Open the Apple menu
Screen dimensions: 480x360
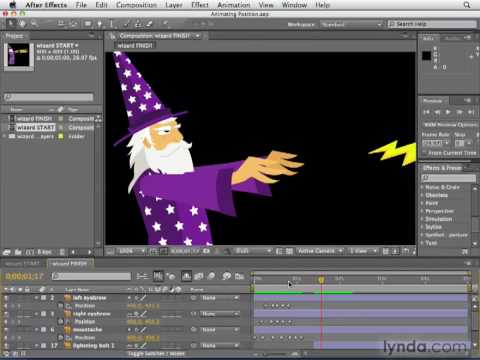pyautogui.click(x=13, y=5)
